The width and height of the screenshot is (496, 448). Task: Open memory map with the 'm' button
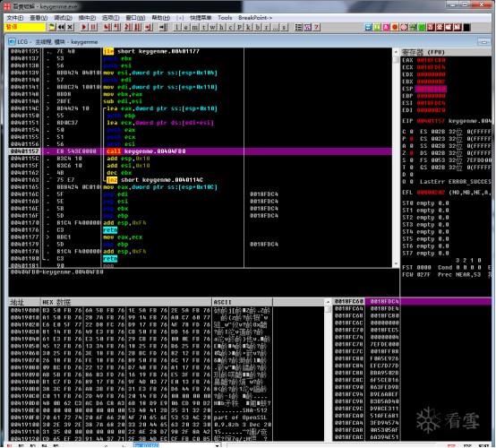(x=195, y=27)
